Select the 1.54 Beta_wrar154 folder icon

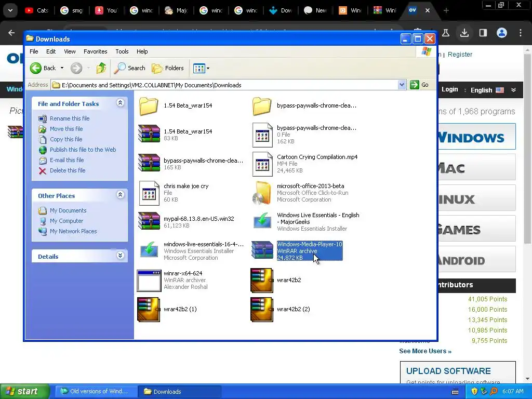pyautogui.click(x=149, y=106)
